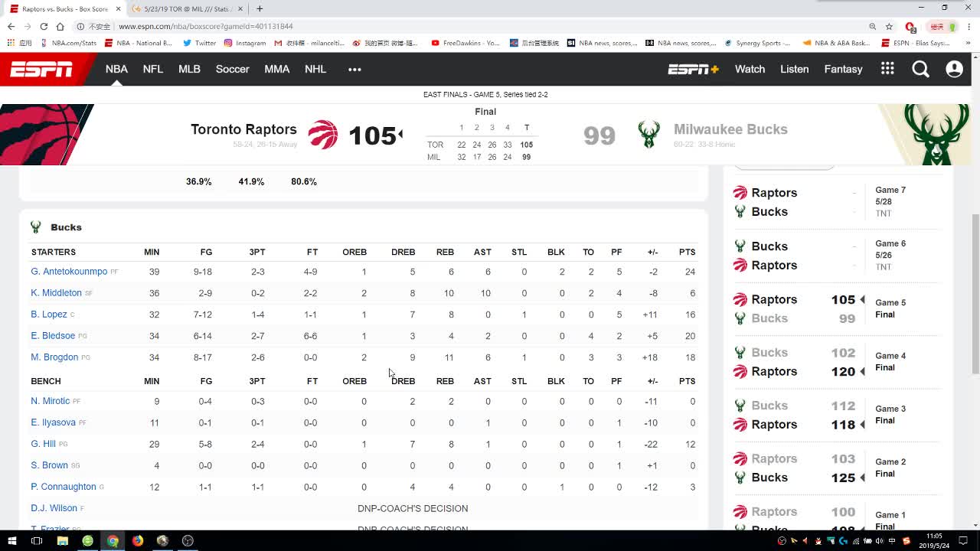Open the Watch header link

click(750, 70)
